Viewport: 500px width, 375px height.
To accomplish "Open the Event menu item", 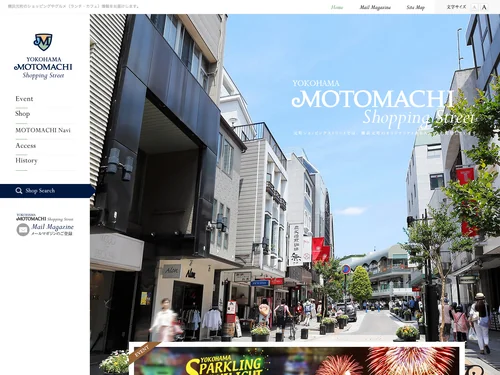I will pyautogui.click(x=24, y=99).
